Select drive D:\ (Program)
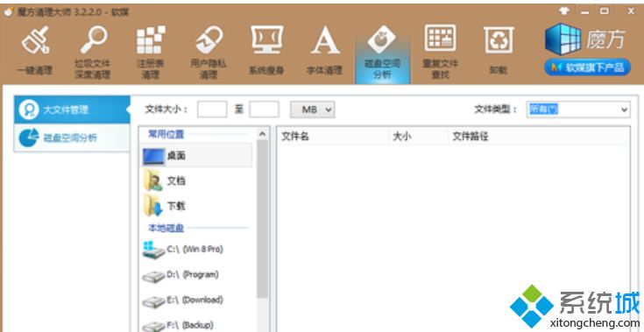This screenshot has height=332, width=644. [x=196, y=275]
